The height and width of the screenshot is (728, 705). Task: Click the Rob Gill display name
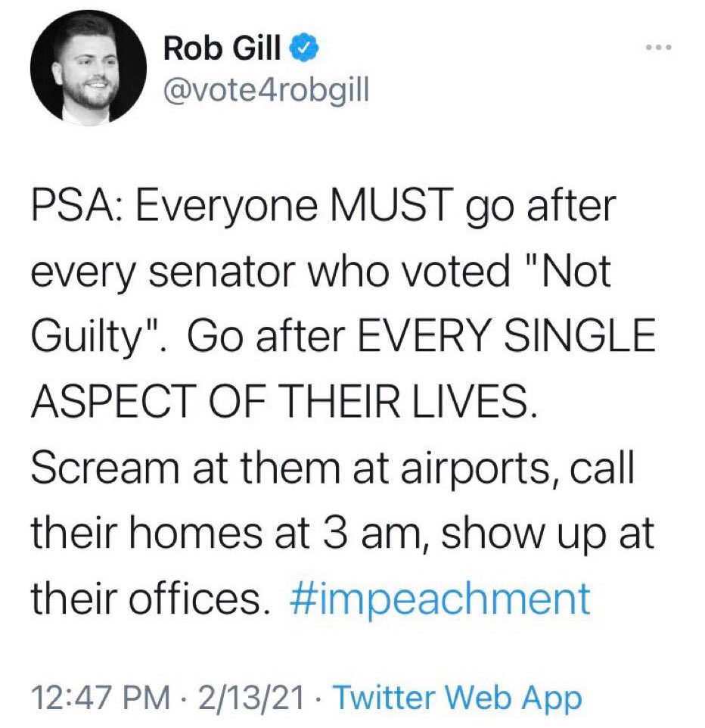point(222,51)
